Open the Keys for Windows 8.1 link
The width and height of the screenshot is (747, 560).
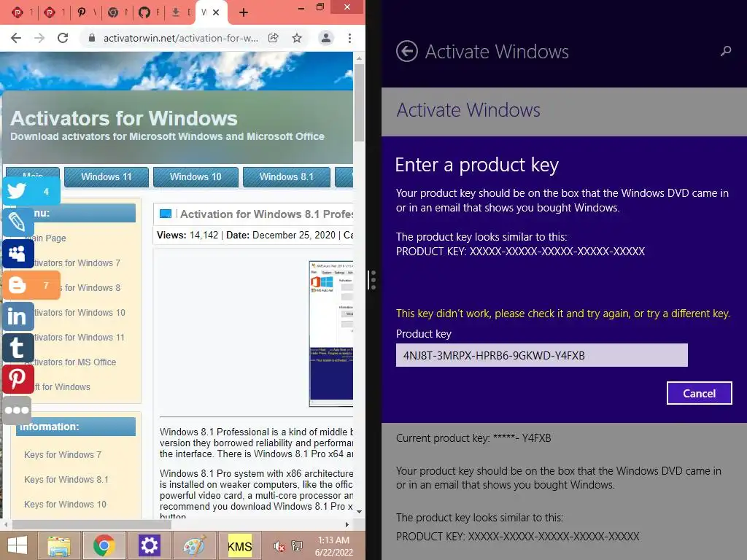tap(66, 480)
